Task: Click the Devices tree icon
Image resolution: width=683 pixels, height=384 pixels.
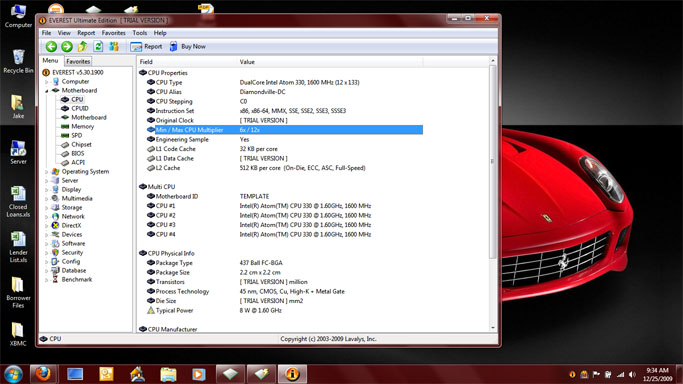Action: 55,234
